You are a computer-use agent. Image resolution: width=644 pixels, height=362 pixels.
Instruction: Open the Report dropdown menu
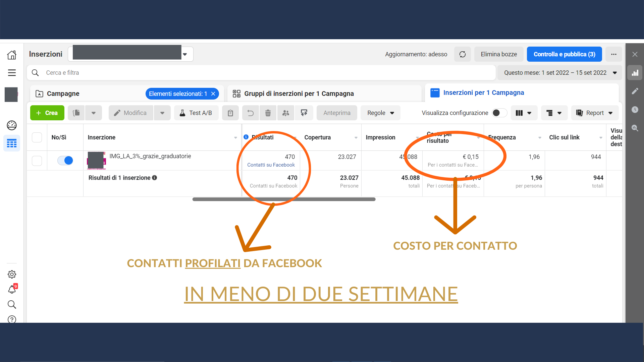pyautogui.click(x=595, y=113)
